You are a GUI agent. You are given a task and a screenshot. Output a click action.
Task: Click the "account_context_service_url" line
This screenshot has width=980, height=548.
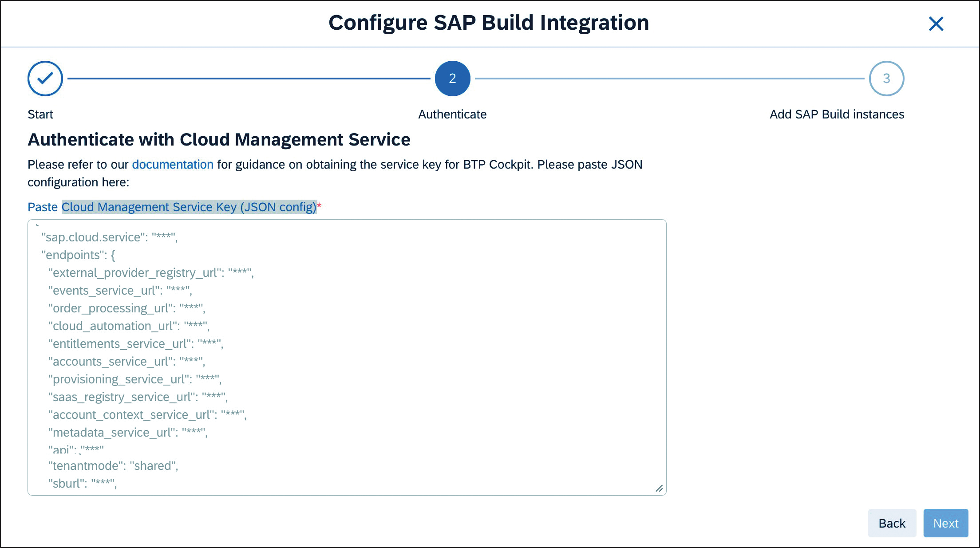point(147,415)
